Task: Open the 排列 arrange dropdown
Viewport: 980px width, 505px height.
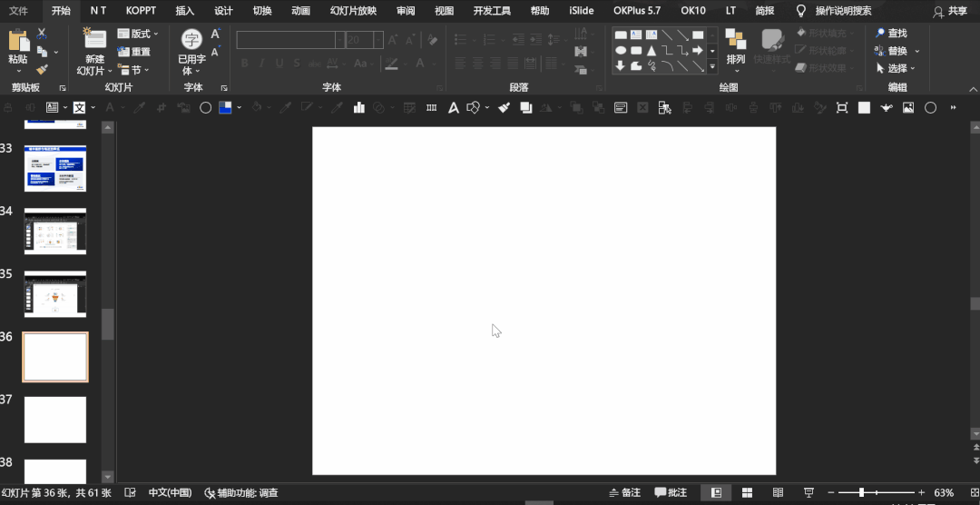Action: pos(736,51)
